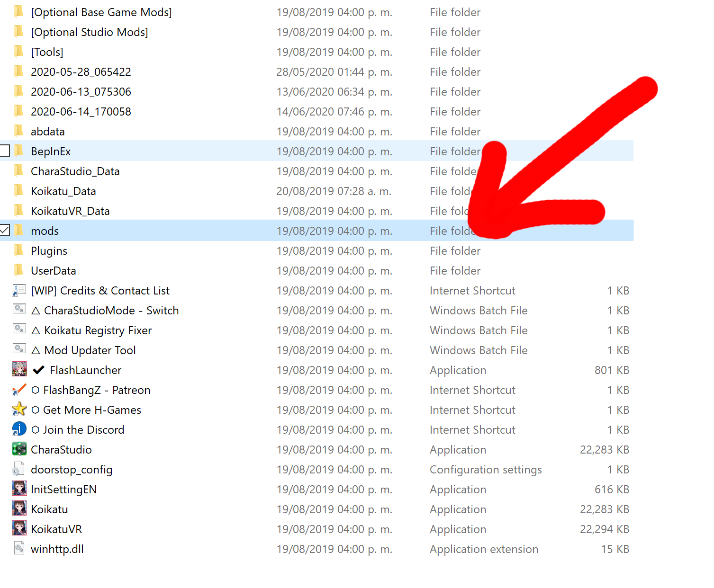Click the "doorstop_config" file name

point(72,470)
